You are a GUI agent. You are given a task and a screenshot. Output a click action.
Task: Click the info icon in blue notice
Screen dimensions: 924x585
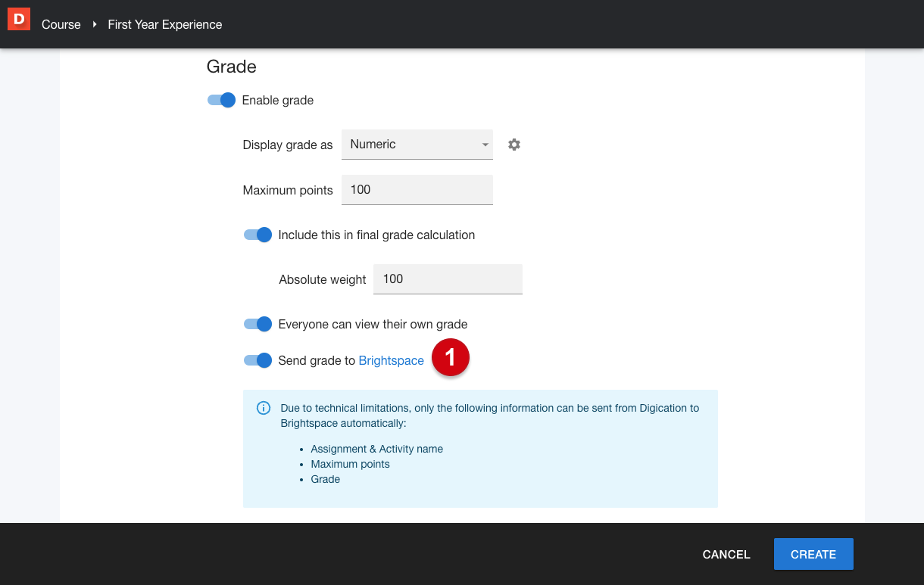[264, 409]
